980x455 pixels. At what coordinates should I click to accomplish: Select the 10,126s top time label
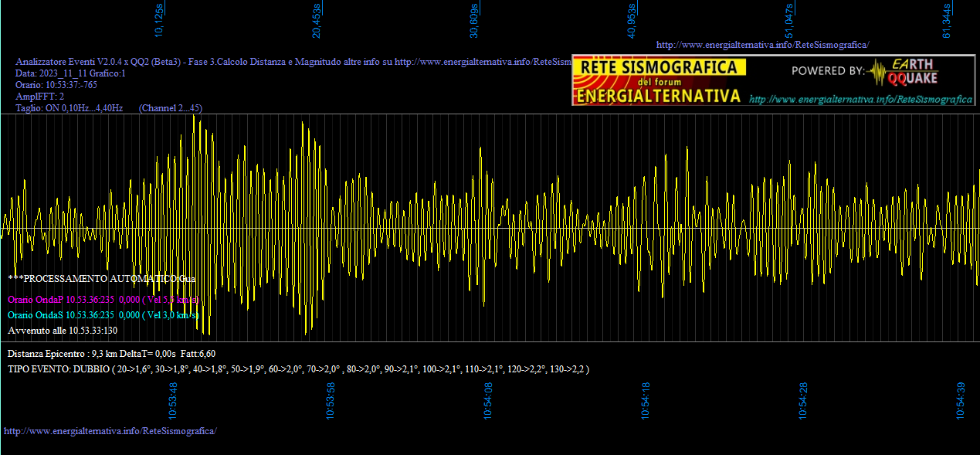coord(159,21)
